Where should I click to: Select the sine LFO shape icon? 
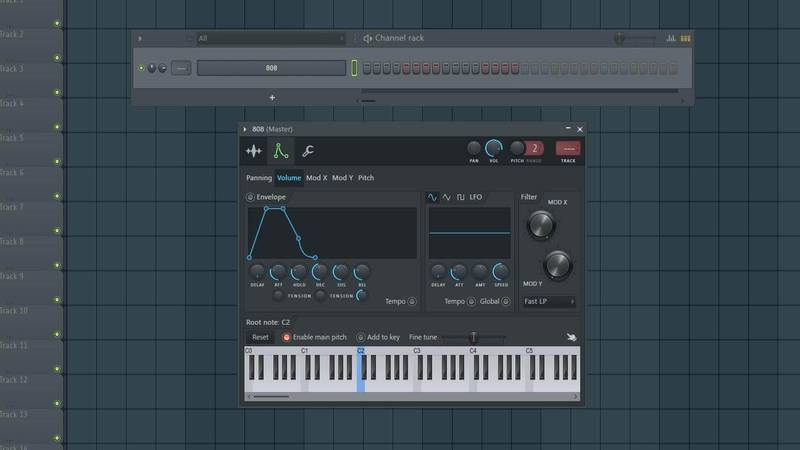pos(432,197)
